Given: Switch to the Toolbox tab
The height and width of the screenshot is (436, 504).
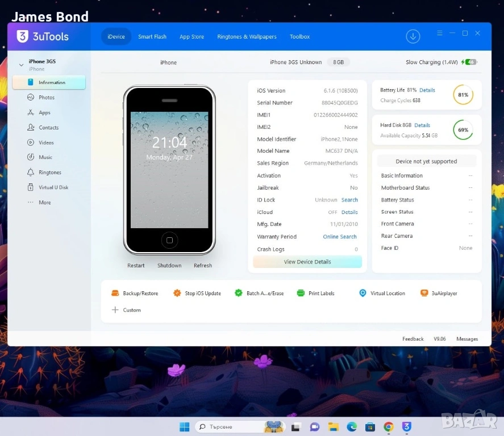Looking at the screenshot, I should point(299,37).
